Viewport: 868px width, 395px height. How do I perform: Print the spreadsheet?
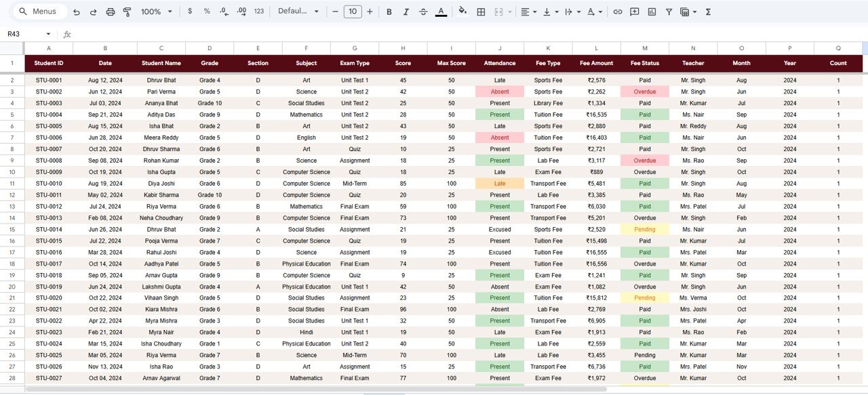111,12
